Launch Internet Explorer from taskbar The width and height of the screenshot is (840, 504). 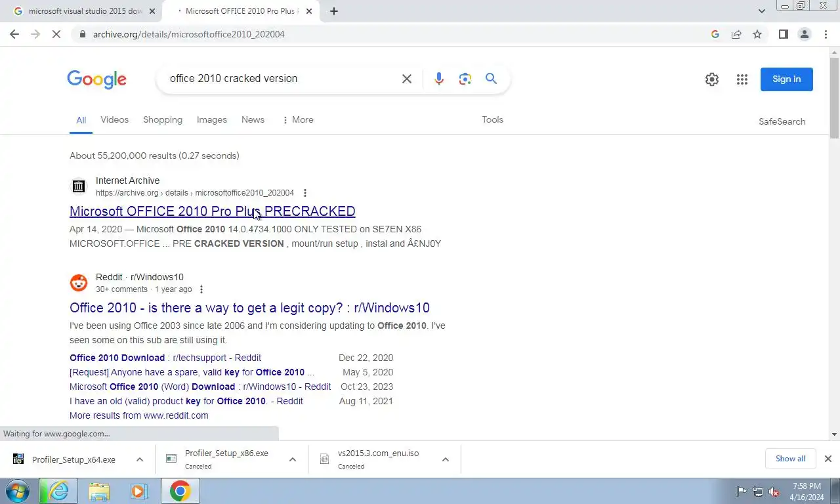point(58,491)
